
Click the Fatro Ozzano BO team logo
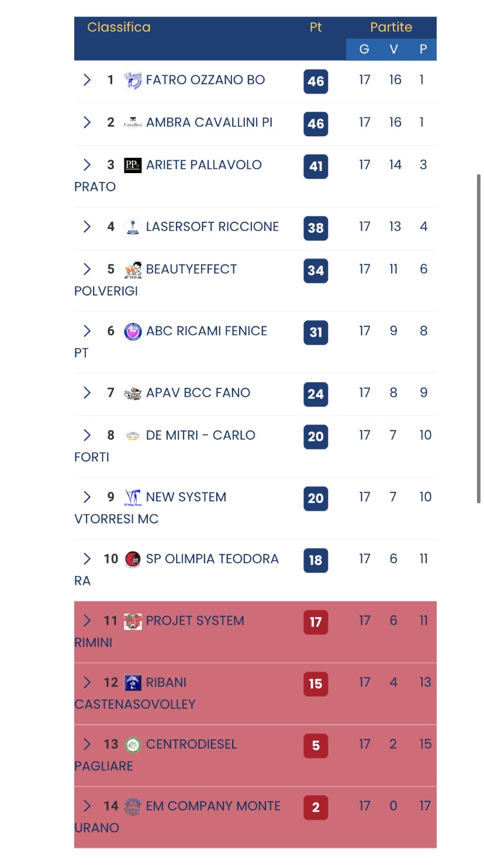[133, 80]
